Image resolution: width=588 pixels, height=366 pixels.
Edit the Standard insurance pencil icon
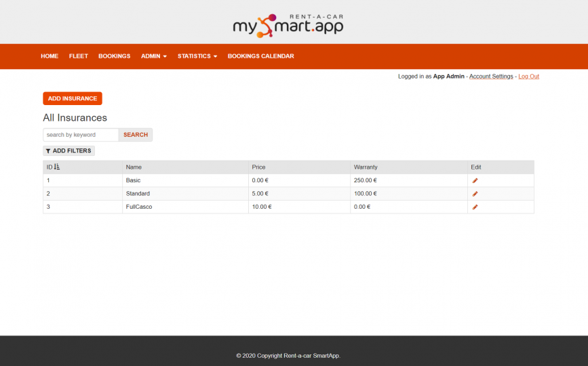[475, 194]
